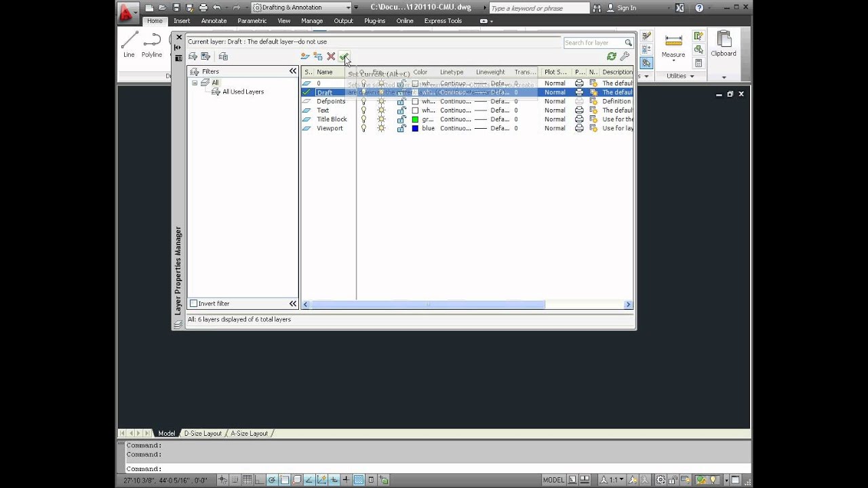Toggle plot printer icon for Defpoints layer
Image resolution: width=868 pixels, height=488 pixels.
[x=579, y=101]
